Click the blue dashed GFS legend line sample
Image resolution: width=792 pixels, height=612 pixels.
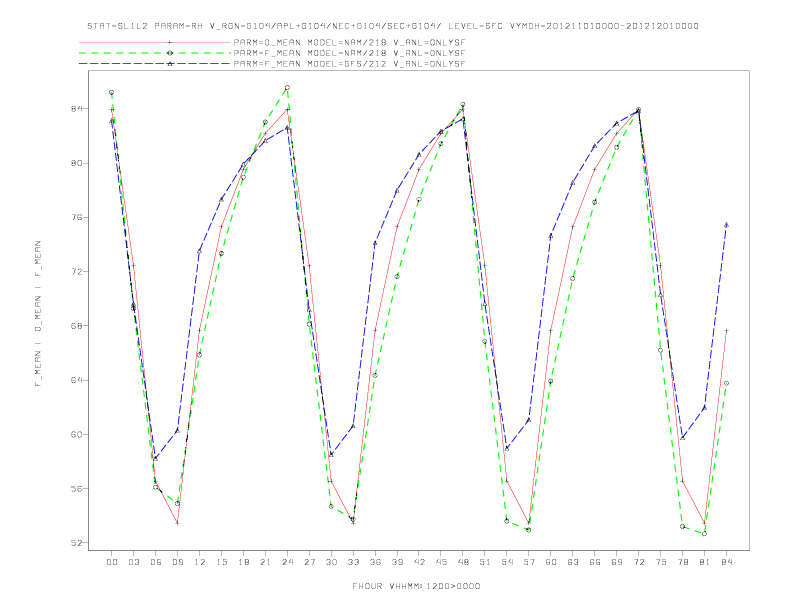click(155, 64)
